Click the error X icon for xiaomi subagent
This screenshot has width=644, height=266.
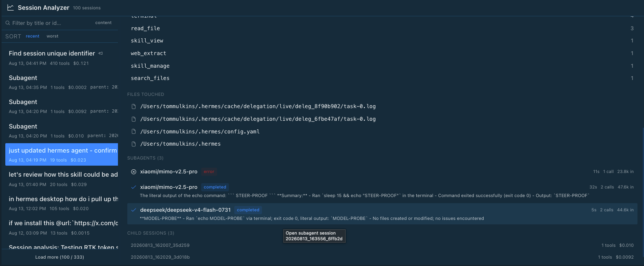click(x=133, y=172)
